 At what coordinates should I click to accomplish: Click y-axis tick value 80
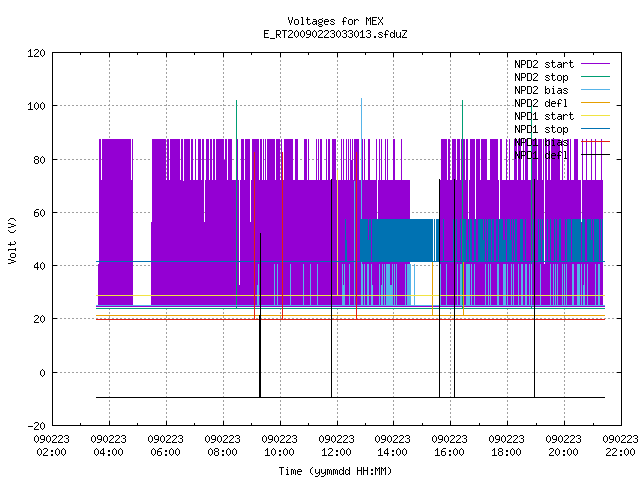[39, 160]
